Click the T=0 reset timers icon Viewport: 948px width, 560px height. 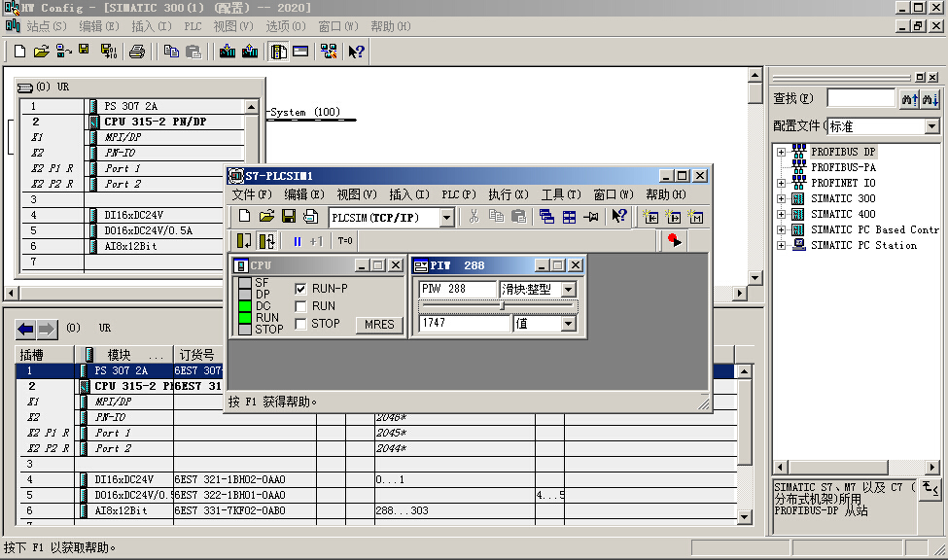(x=345, y=241)
